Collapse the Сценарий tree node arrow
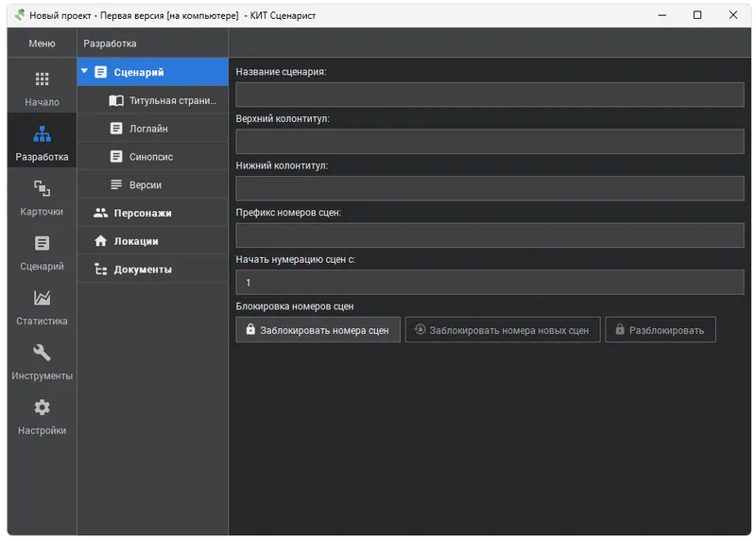Viewport: 756px width, 541px height. click(84, 71)
